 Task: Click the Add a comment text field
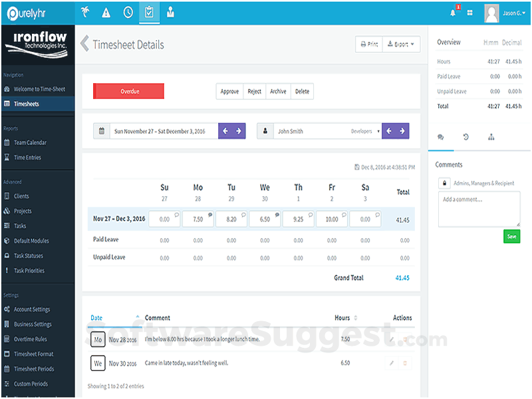click(x=479, y=208)
